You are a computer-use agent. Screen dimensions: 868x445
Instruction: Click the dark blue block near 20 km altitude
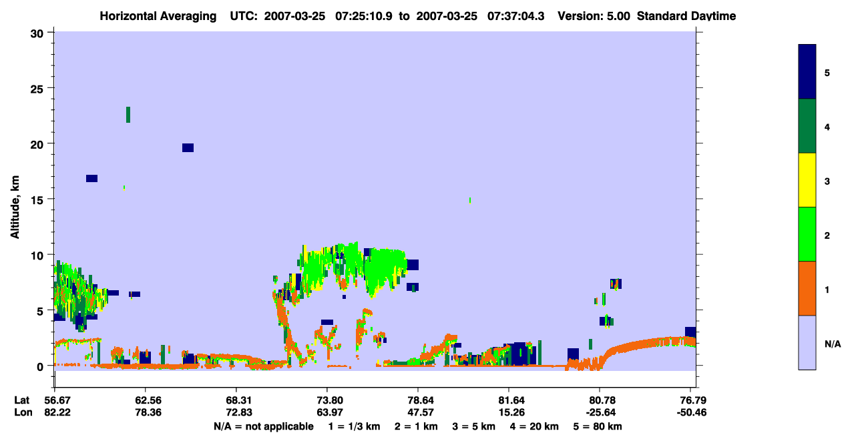(188, 147)
